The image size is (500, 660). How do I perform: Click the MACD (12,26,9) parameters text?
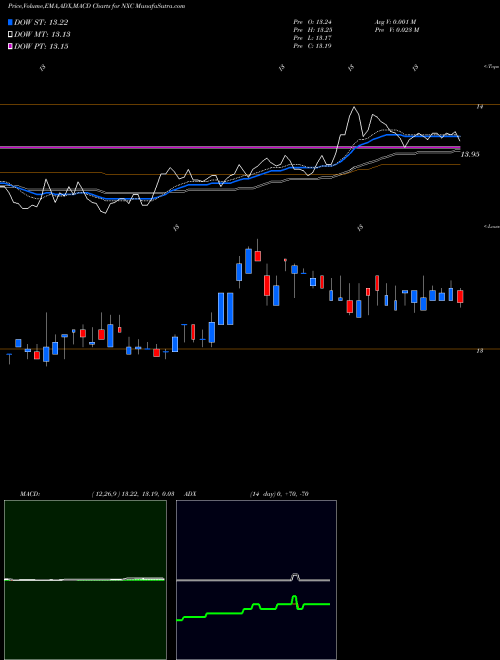pyautogui.click(x=133, y=494)
